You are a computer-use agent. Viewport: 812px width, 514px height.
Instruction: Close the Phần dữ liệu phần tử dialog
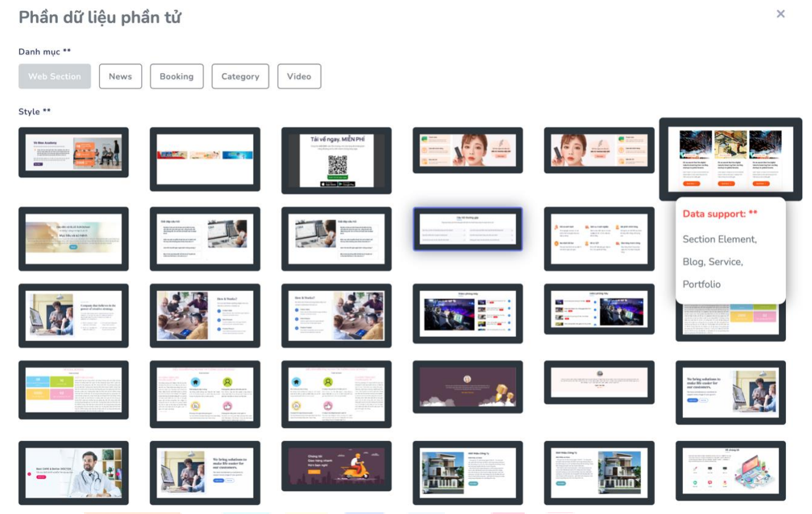(x=780, y=14)
